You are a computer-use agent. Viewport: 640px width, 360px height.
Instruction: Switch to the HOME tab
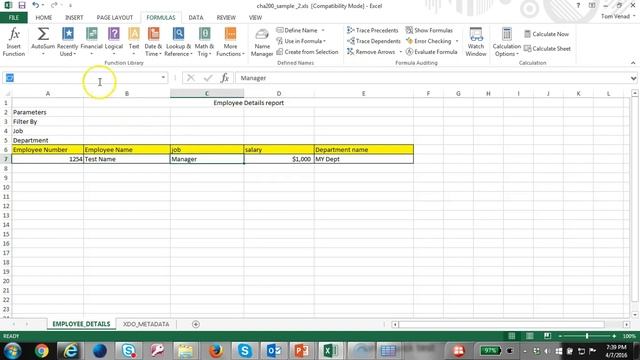tap(44, 18)
